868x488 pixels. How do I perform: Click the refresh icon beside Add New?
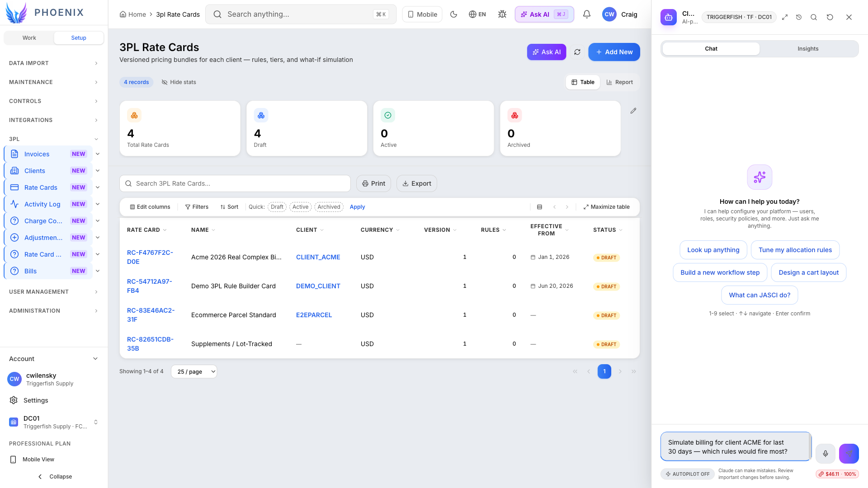click(x=577, y=52)
